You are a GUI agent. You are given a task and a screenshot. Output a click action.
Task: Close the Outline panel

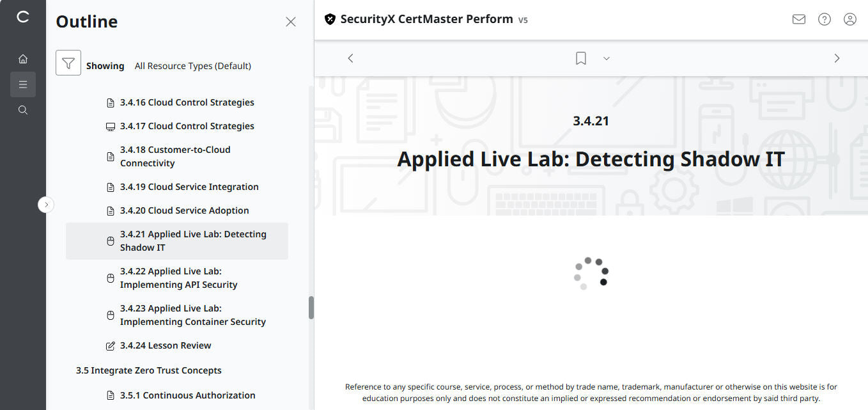point(291,22)
